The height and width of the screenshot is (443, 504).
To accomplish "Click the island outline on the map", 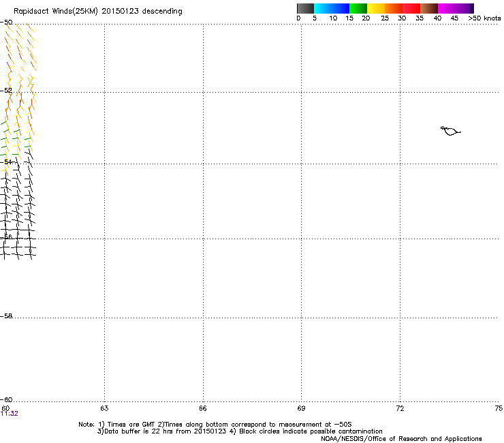I will point(450,131).
